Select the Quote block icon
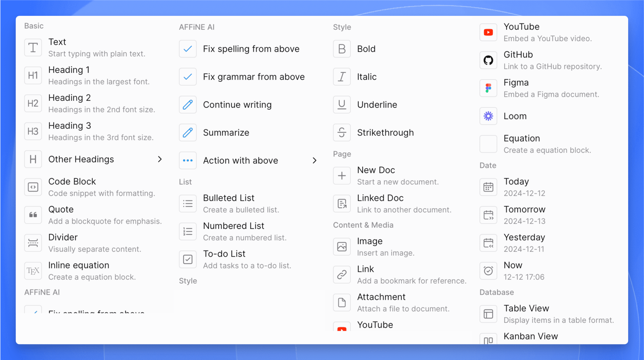Image resolution: width=644 pixels, height=360 pixels. pyautogui.click(x=33, y=215)
